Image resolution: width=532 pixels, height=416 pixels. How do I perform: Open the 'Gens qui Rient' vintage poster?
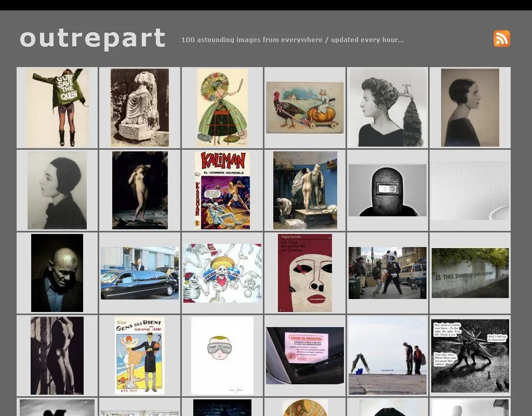tap(139, 355)
